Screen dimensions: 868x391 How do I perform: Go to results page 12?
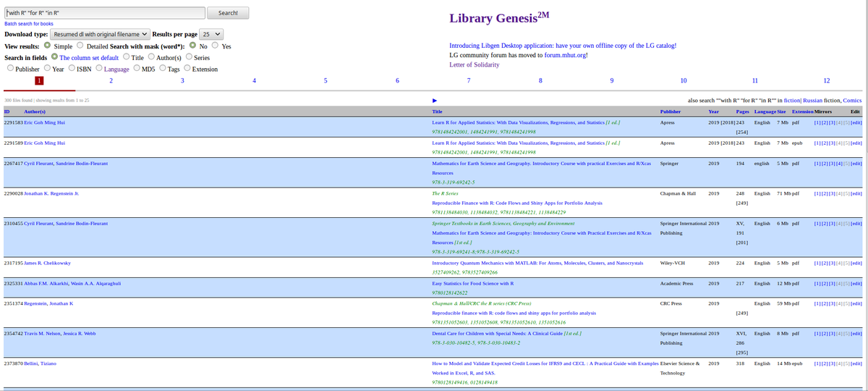point(827,80)
